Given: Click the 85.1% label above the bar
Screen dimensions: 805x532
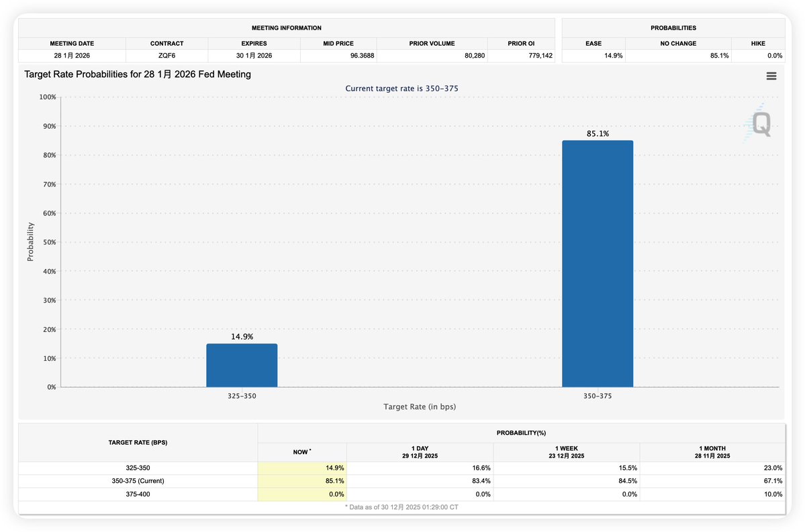Looking at the screenshot, I should coord(597,134).
